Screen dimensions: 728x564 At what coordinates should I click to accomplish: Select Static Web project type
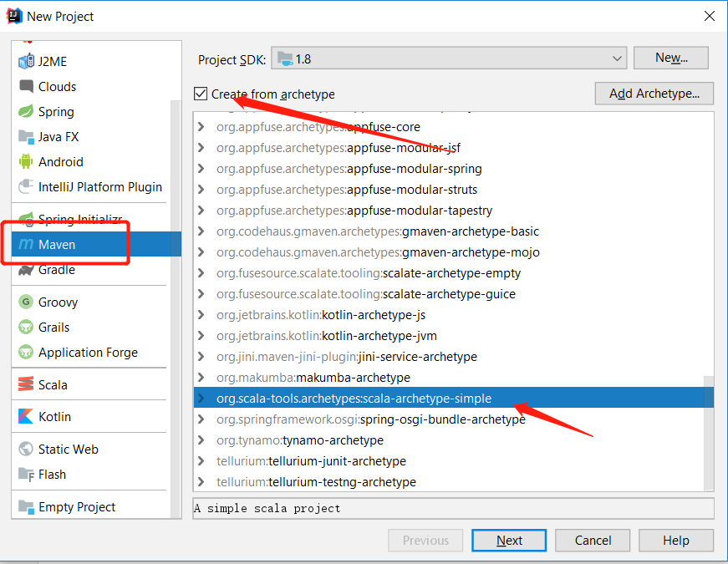pos(91,449)
